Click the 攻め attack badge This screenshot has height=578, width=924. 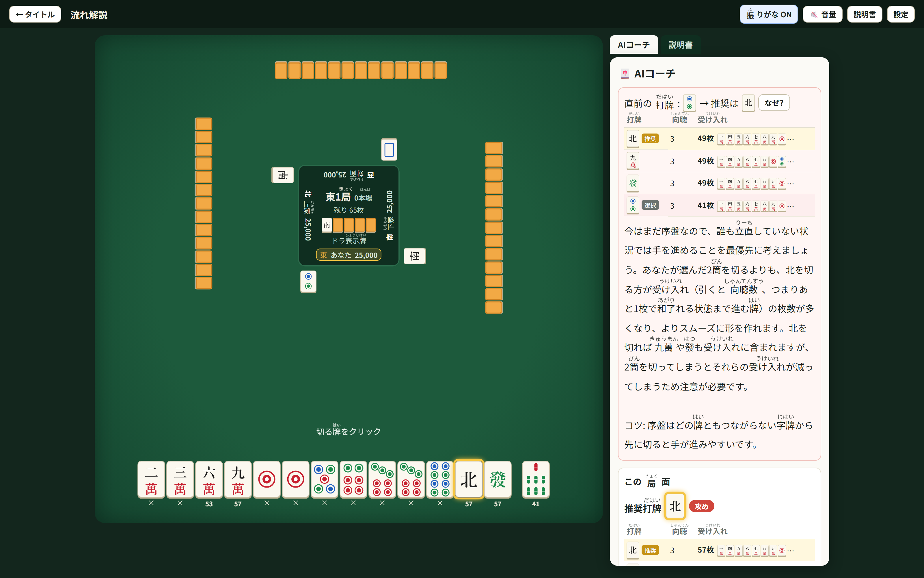[x=701, y=507]
